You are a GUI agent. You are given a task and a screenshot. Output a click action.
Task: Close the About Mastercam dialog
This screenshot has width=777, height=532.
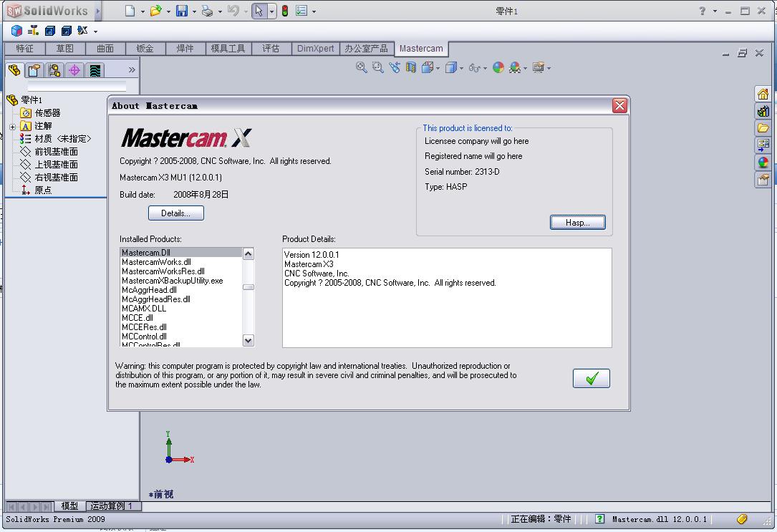coord(619,105)
